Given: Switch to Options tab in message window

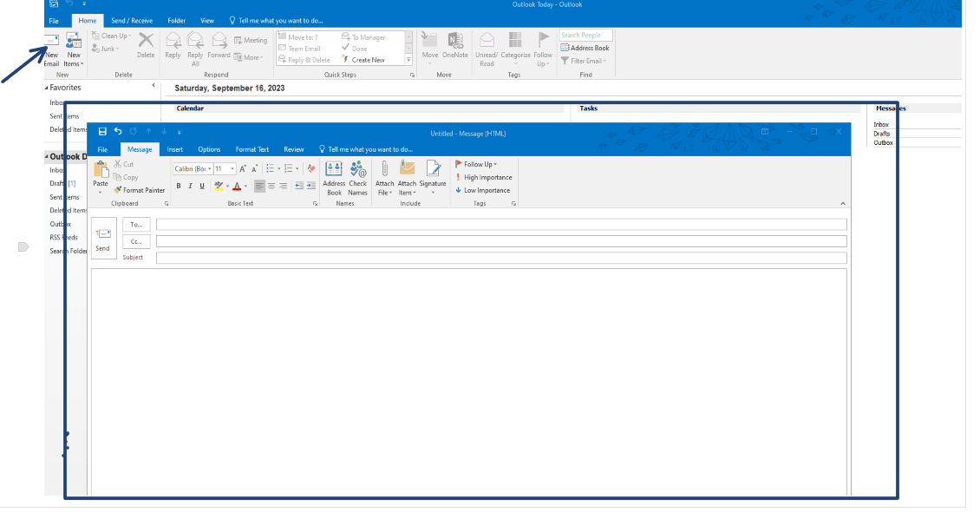Looking at the screenshot, I should click(x=209, y=149).
